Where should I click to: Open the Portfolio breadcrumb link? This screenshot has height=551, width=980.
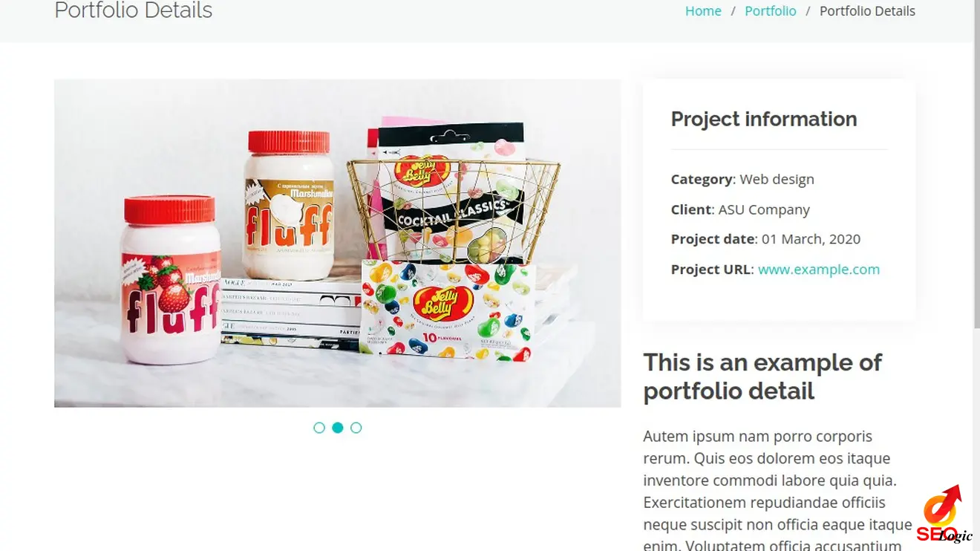coord(771,11)
